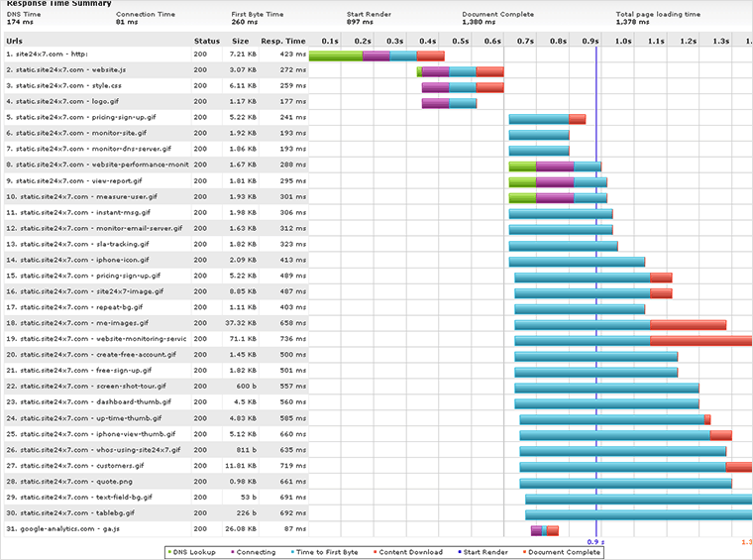The height and width of the screenshot is (560, 753).
Task: Click the Urls column header
Action: 15,41
